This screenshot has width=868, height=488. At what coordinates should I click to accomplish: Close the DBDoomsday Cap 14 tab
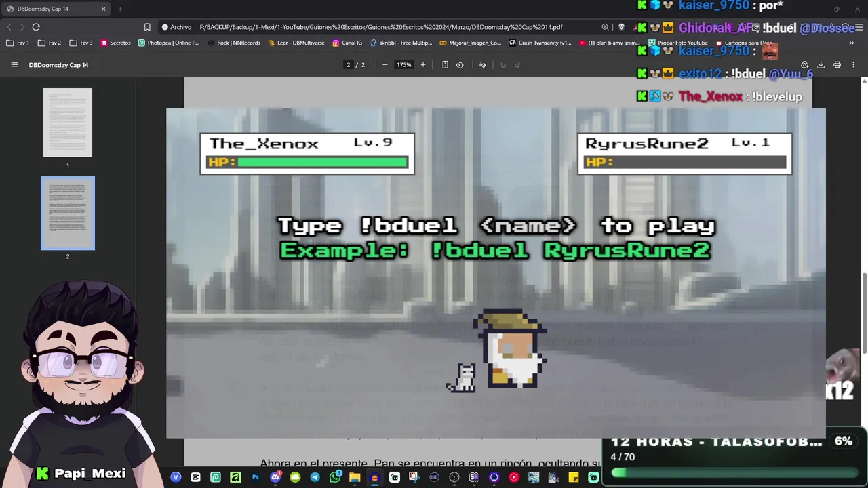(x=103, y=9)
